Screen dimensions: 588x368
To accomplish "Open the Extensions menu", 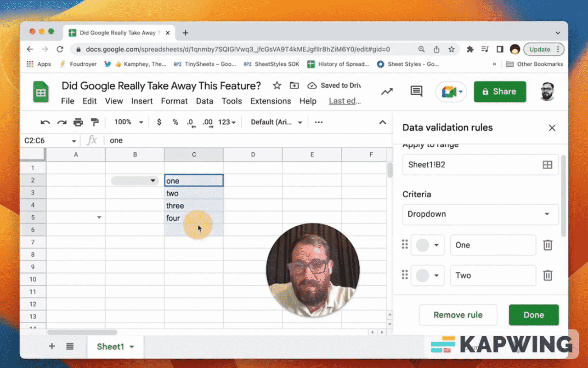I will [x=271, y=101].
